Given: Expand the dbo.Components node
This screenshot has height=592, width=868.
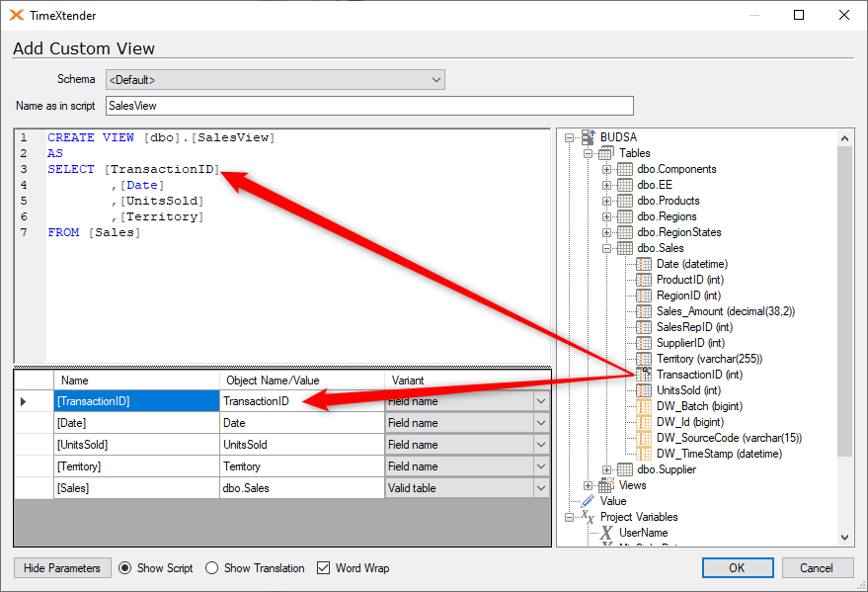Looking at the screenshot, I should [606, 169].
